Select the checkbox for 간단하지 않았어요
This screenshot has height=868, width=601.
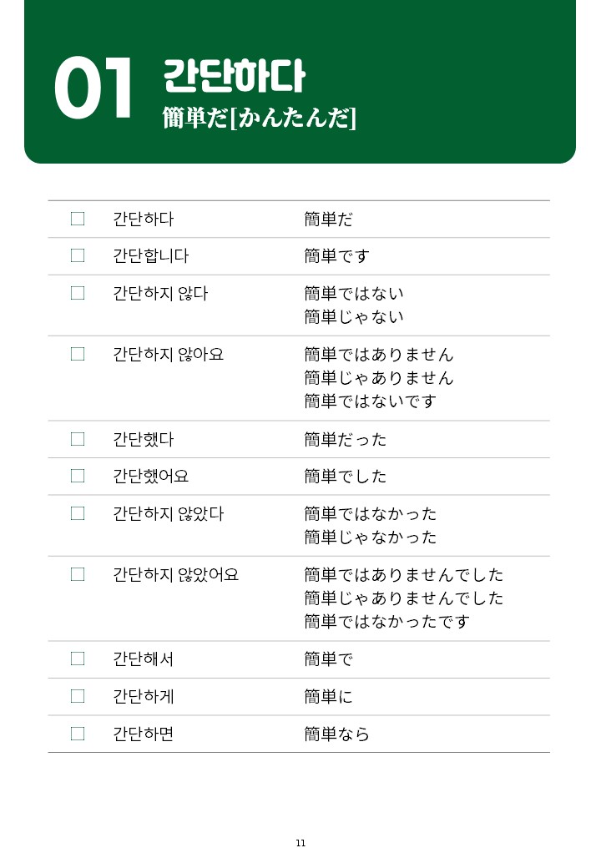click(x=78, y=574)
